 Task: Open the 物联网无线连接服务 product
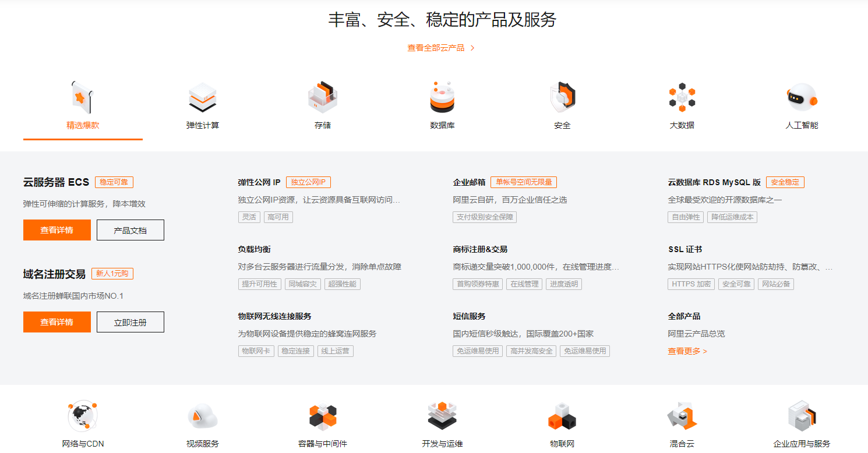click(275, 316)
